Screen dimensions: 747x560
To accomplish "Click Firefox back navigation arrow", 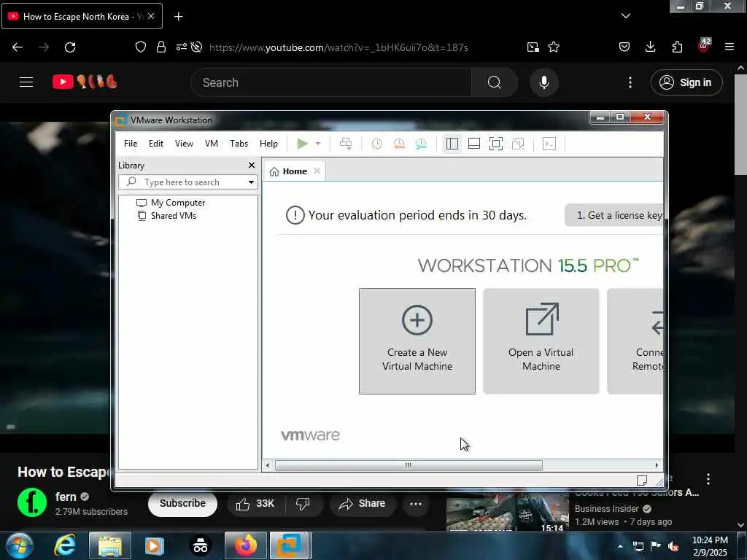I will [18, 47].
